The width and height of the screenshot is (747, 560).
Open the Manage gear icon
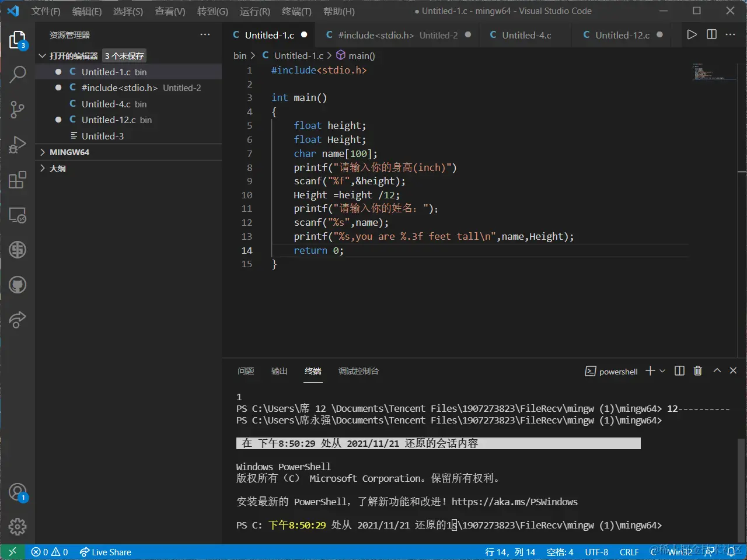coord(18,527)
